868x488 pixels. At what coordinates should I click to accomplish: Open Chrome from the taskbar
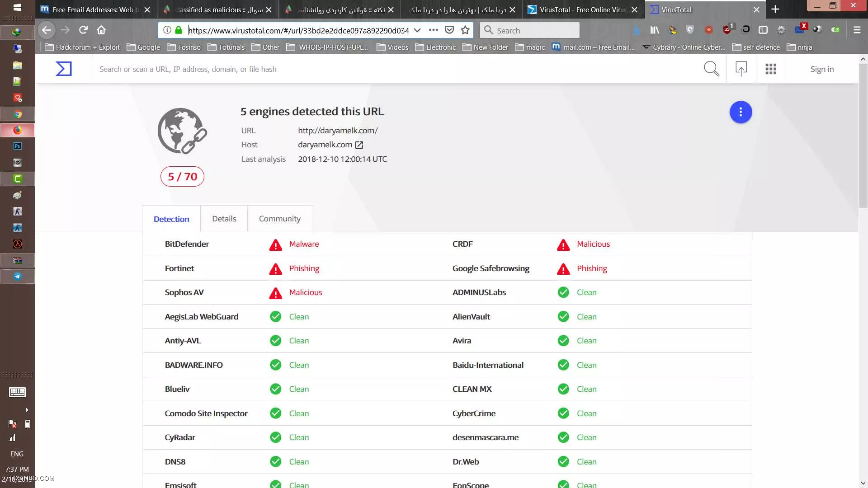coord(17,114)
